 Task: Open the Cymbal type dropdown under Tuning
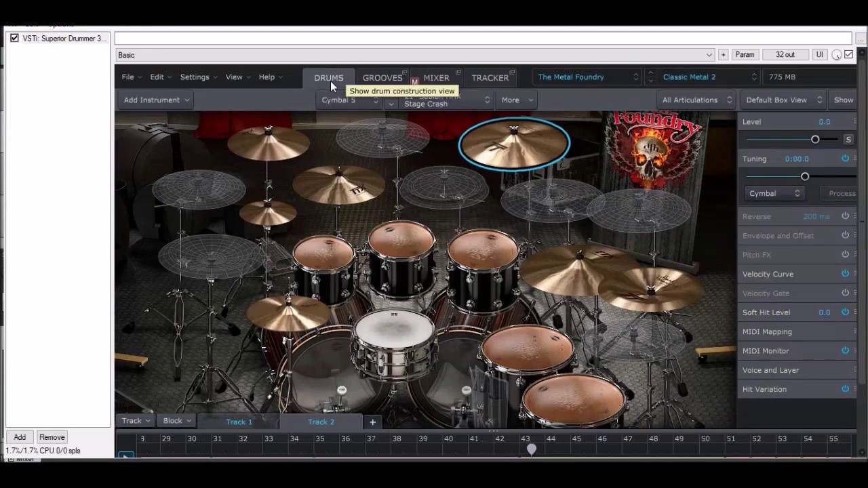tap(774, 193)
